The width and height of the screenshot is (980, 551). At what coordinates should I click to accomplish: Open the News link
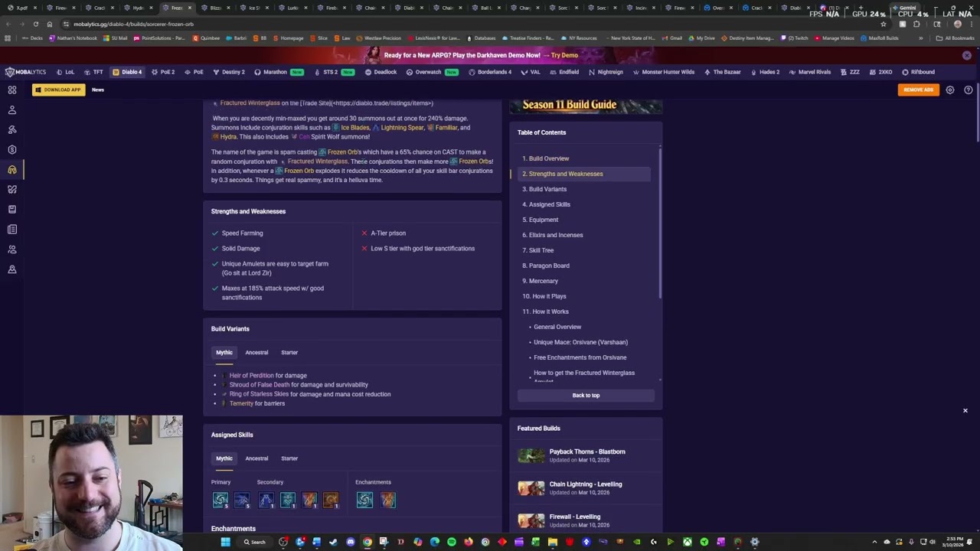(x=98, y=90)
